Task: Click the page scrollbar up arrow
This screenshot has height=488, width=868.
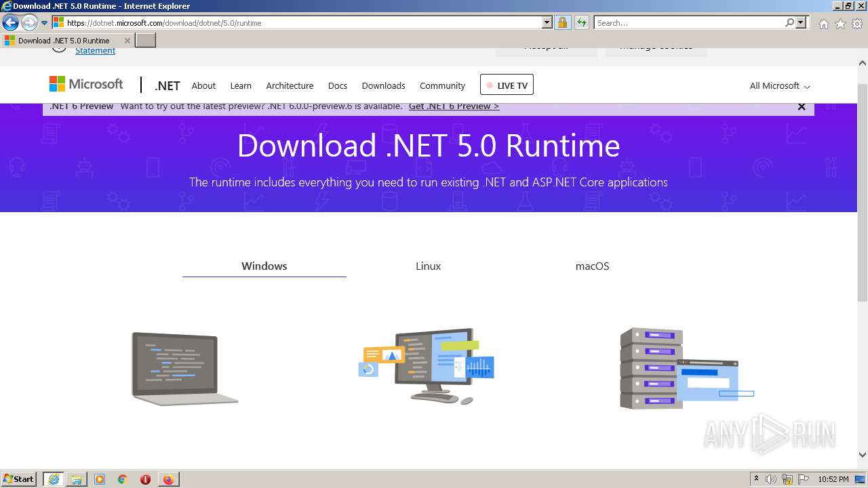Action: (x=863, y=63)
